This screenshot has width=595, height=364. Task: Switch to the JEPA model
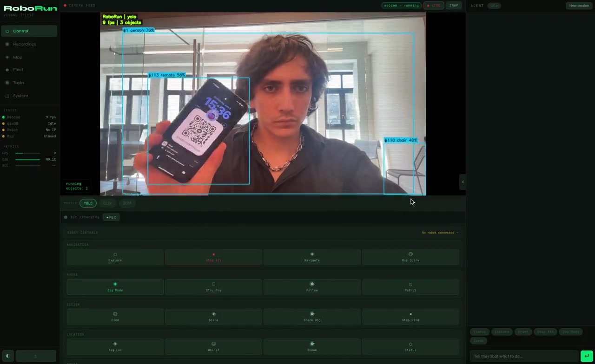click(127, 203)
